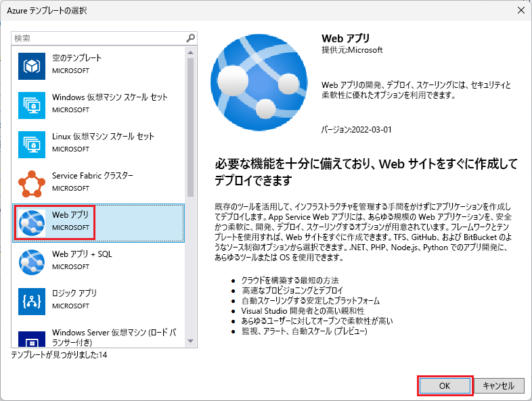Click the キャンセル button
The image size is (532, 401).
pos(499,385)
